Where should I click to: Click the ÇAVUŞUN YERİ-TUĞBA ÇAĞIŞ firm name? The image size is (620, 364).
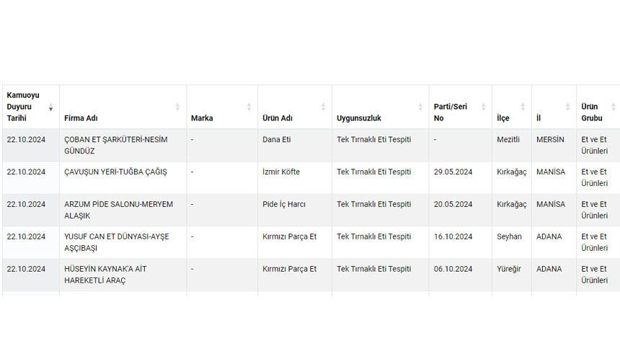pos(115,172)
